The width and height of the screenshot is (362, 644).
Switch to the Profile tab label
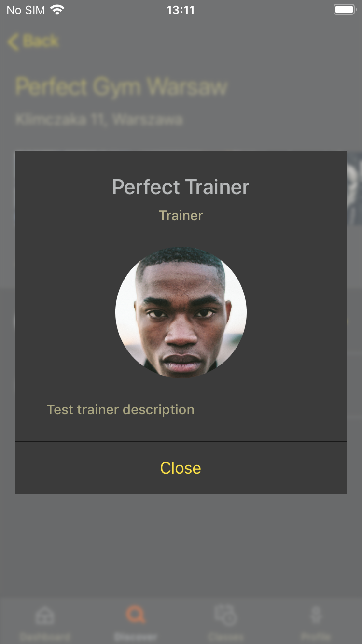[316, 636]
